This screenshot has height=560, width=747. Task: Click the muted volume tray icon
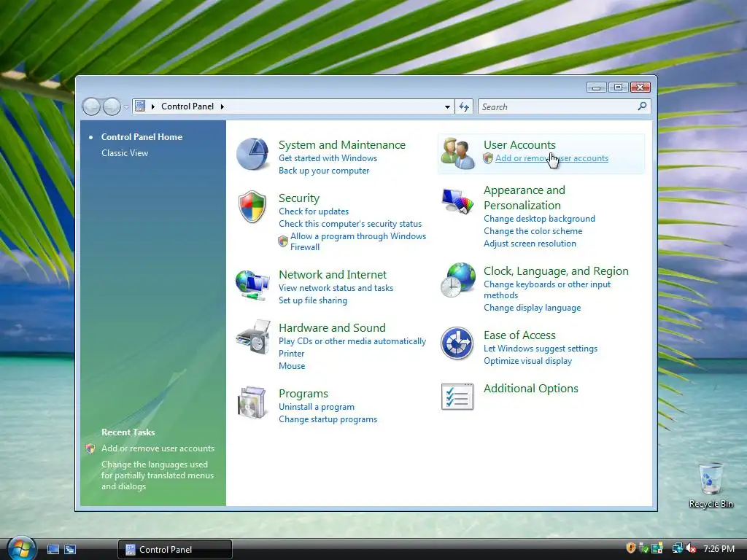690,549
